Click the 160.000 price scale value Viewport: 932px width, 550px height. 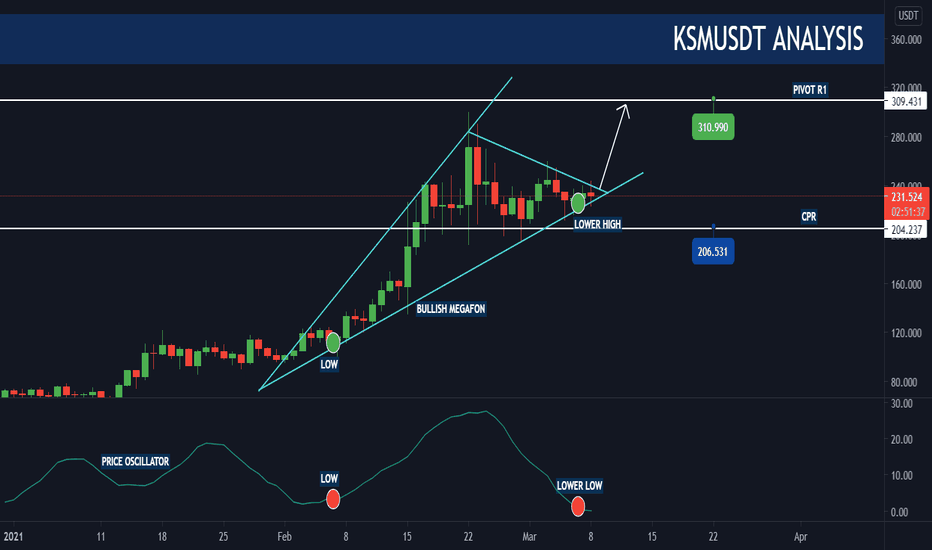(906, 284)
